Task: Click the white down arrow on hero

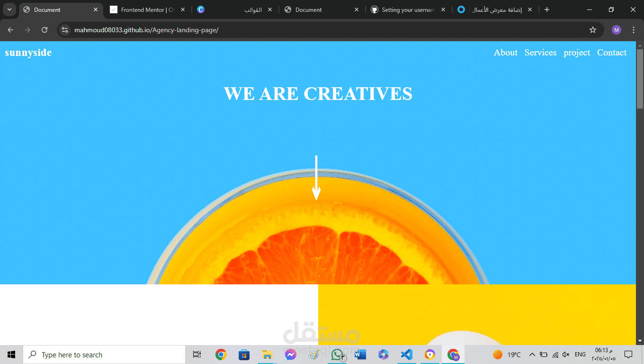Action: pos(316,178)
